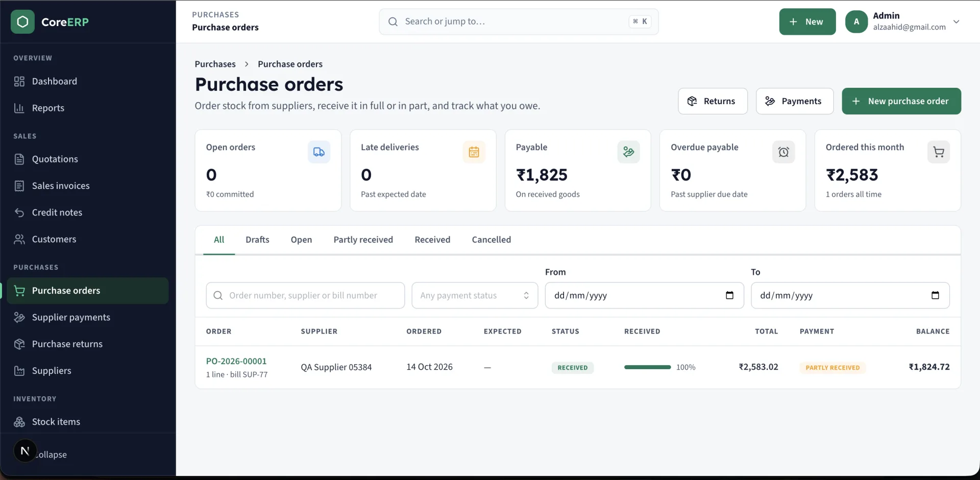The width and height of the screenshot is (980, 480).
Task: Open Customers list
Action: (x=88, y=239)
